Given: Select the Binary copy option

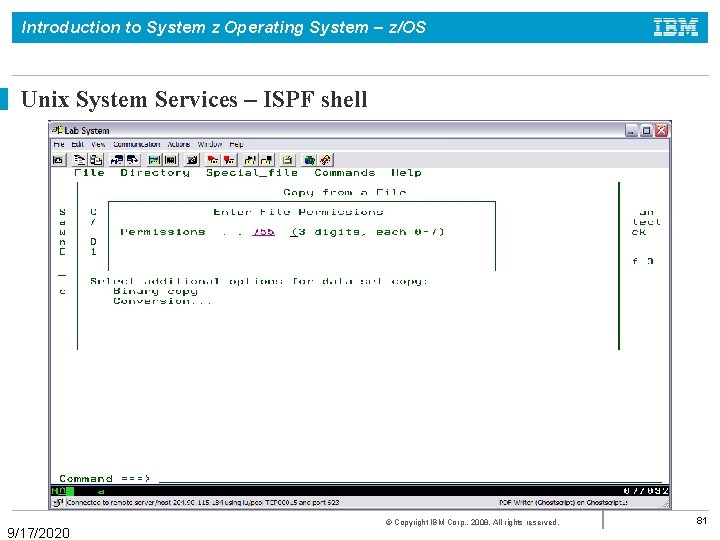Looking at the screenshot, I should [155, 291].
